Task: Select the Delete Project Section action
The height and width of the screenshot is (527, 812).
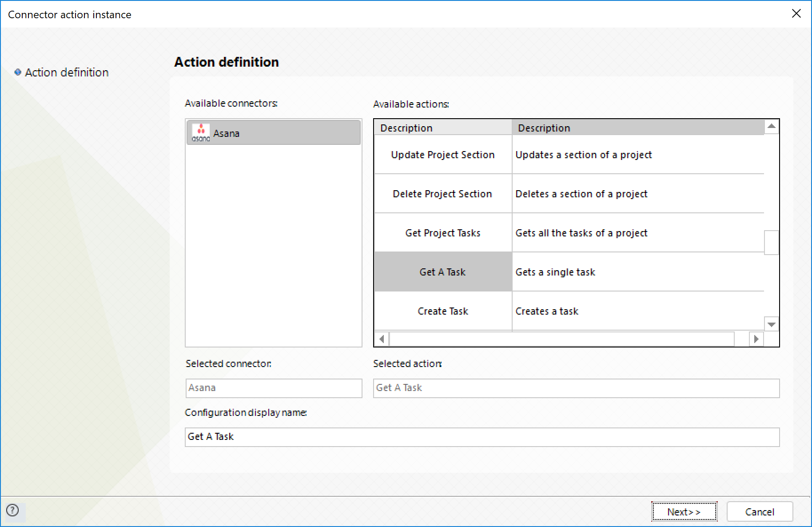Action: [x=443, y=193]
